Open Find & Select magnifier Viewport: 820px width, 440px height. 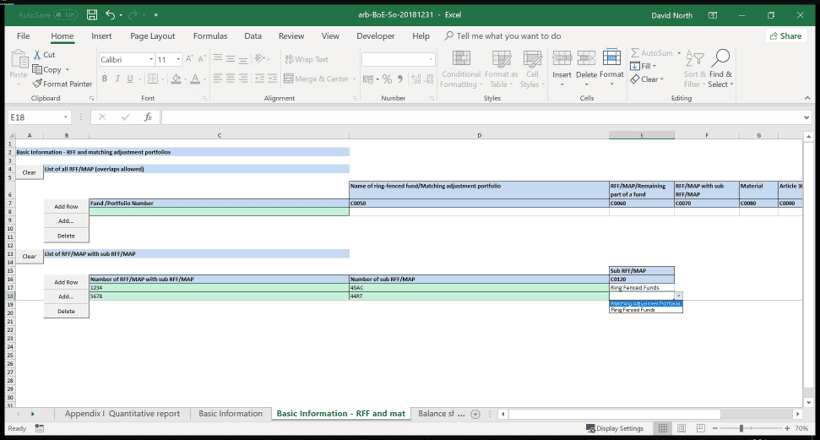point(719,67)
